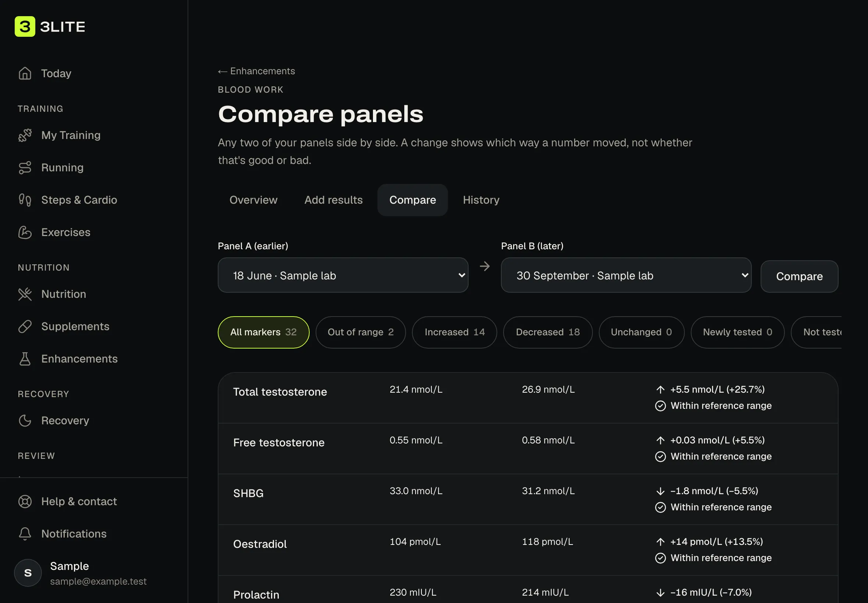Click the Supplements pill icon

25,327
